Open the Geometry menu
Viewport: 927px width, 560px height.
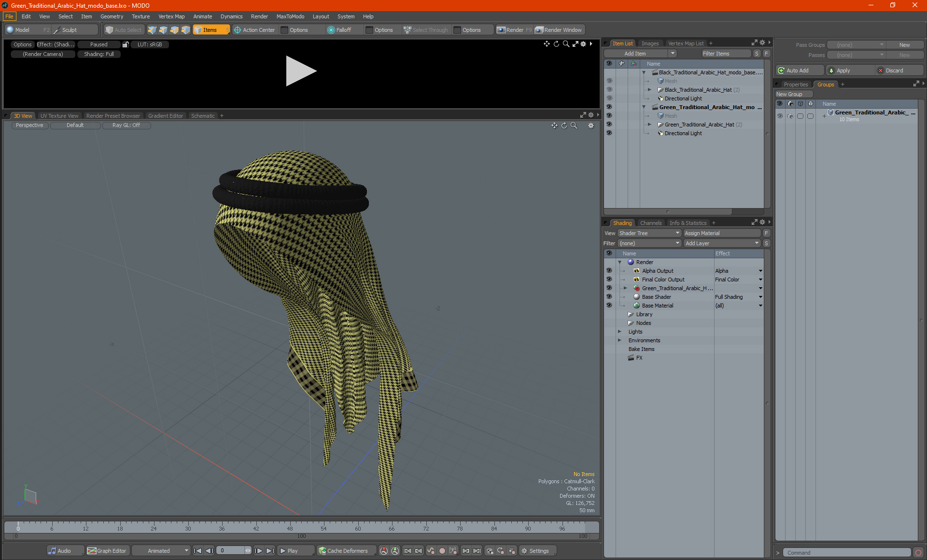point(112,16)
